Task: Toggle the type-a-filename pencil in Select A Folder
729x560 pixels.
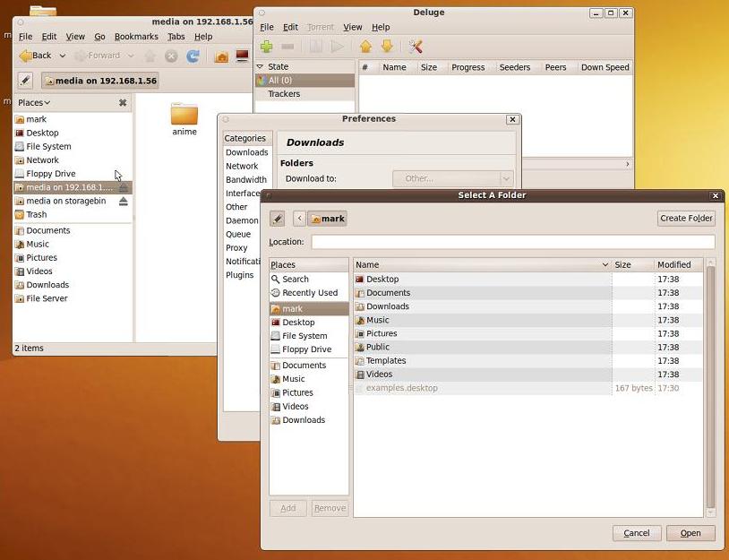Action: point(278,219)
